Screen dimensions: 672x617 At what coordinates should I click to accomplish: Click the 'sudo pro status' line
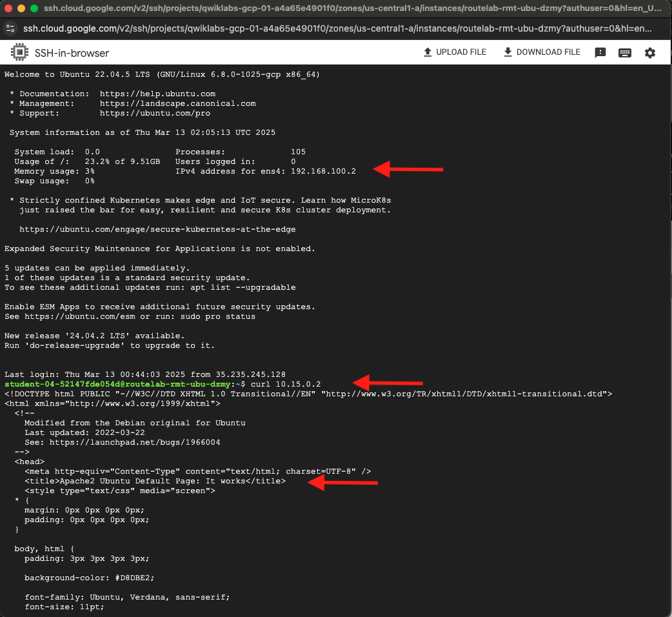pos(130,316)
